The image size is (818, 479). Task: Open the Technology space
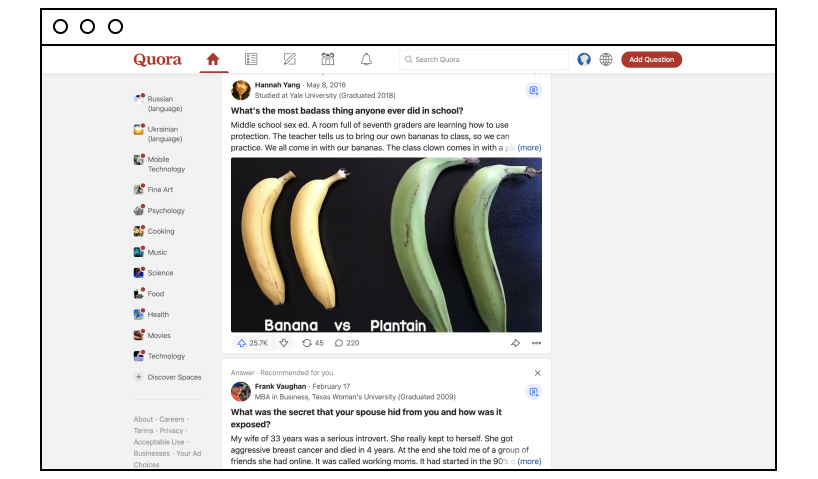coord(160,356)
